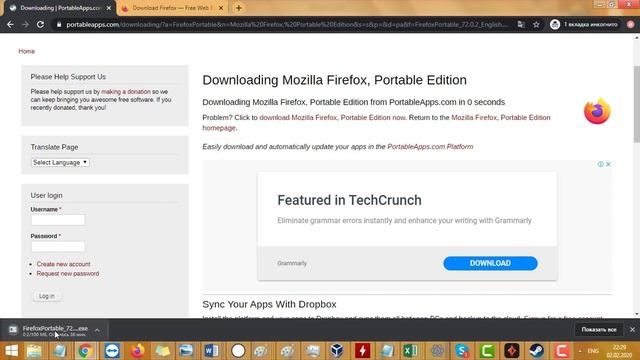Screen dimensions: 640x360
Task: Open VirtualBox cube icon in taskbar
Action: [x=337, y=351]
